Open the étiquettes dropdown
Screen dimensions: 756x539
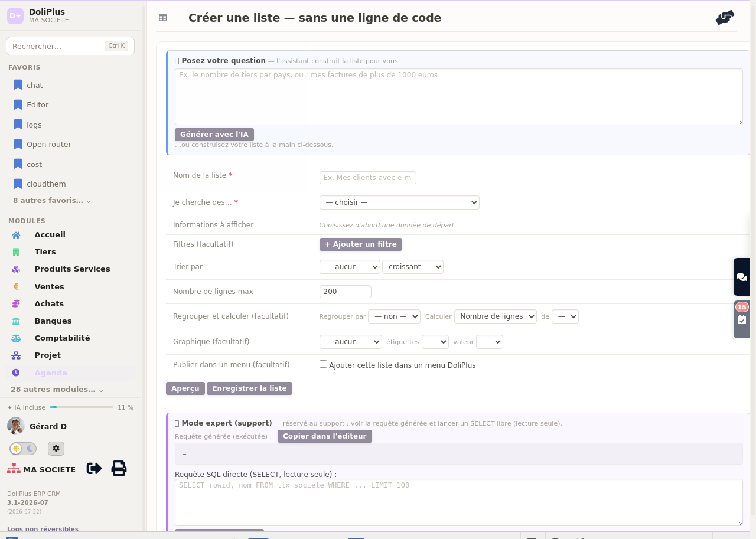[x=435, y=342]
